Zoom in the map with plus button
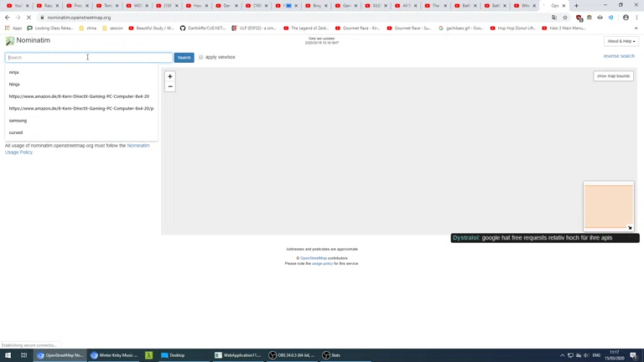 170,76
